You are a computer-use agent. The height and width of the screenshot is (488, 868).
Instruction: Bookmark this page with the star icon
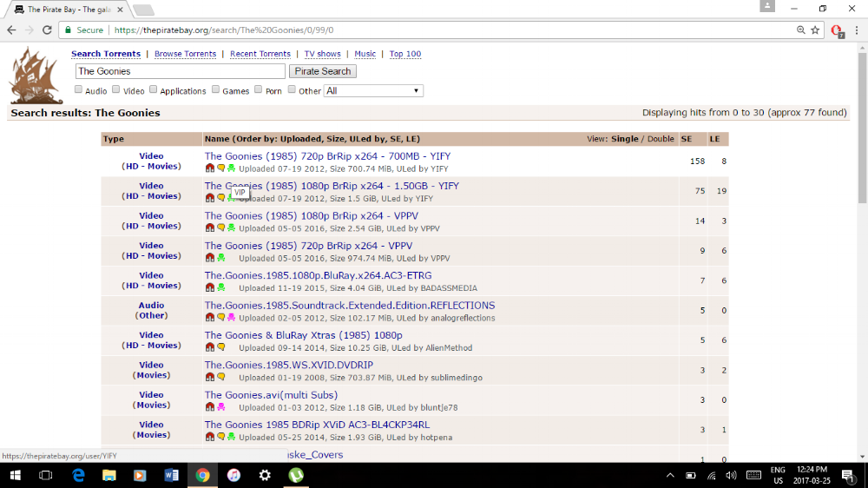(x=815, y=30)
